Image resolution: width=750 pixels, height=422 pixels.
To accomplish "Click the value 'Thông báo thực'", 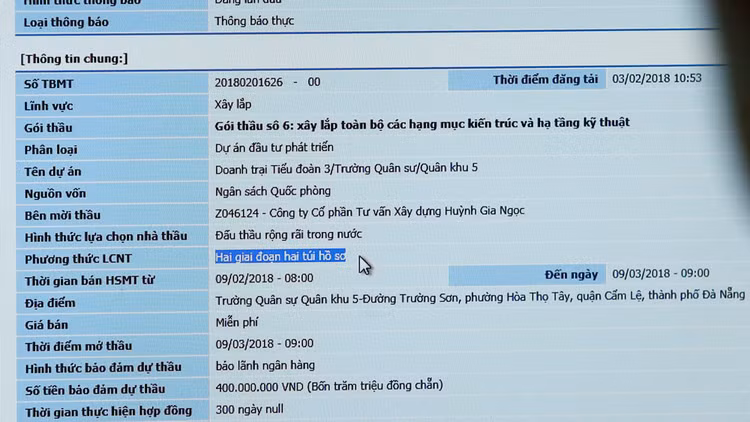I will pyautogui.click(x=254, y=21).
